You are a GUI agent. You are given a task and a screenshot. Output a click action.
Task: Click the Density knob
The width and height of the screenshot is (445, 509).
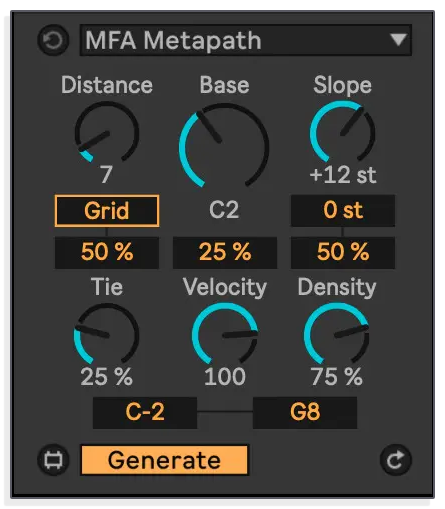336,334
